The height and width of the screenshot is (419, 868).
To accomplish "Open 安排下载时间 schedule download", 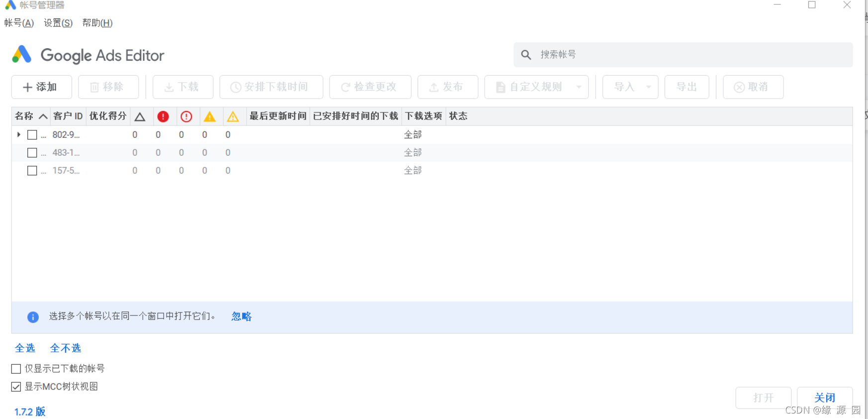I will [x=271, y=87].
